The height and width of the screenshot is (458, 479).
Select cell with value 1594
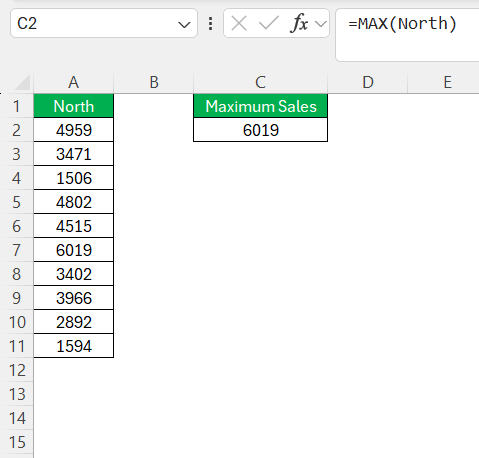click(74, 346)
